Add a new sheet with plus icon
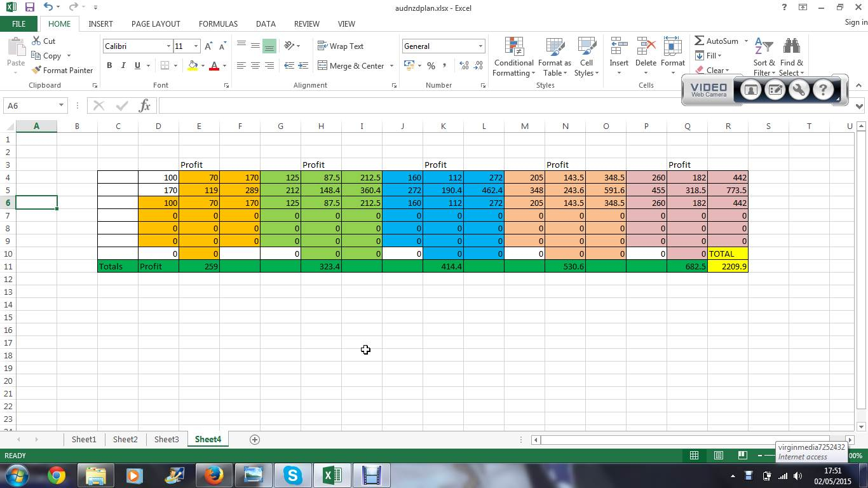This screenshot has width=868, height=488. point(255,439)
